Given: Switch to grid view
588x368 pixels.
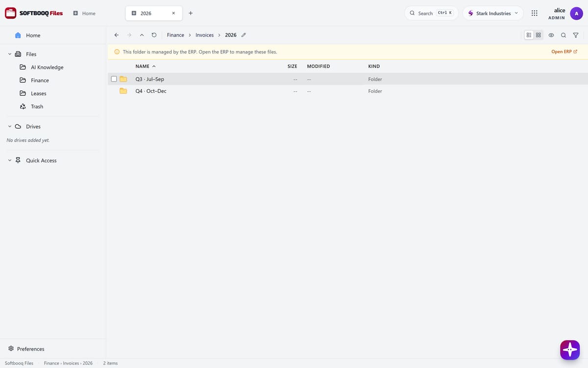Looking at the screenshot, I should click(539, 35).
